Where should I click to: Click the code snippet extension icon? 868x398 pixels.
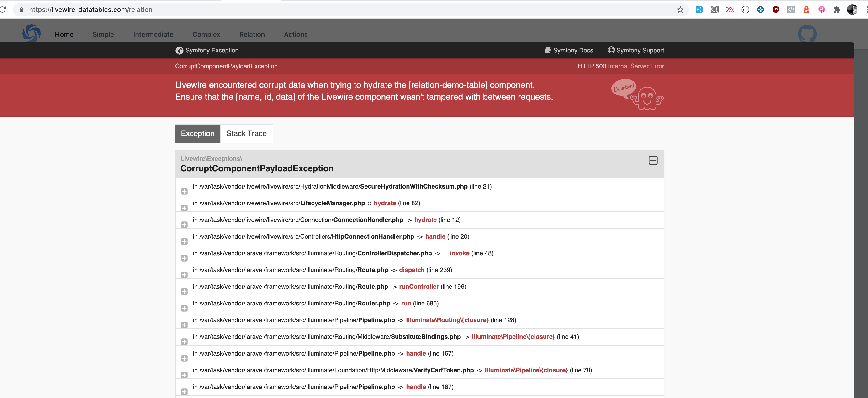(792, 10)
